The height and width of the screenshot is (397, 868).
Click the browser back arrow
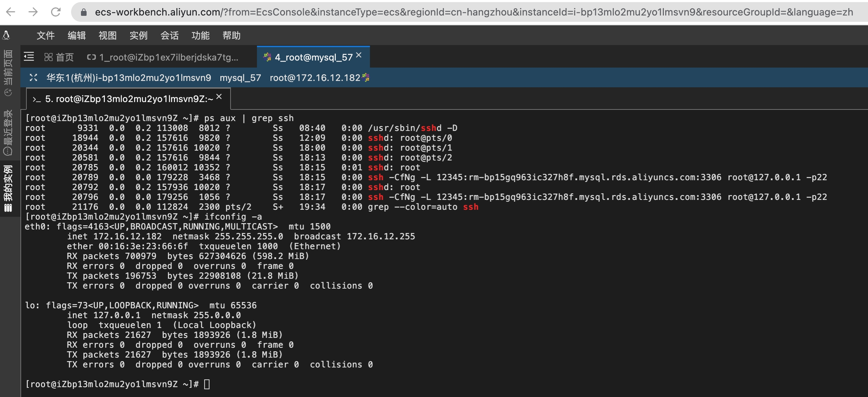click(x=11, y=12)
